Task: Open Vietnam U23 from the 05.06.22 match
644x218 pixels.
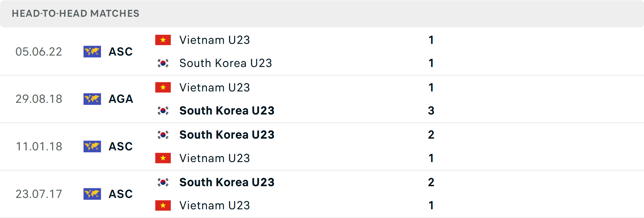Action: click(x=215, y=40)
